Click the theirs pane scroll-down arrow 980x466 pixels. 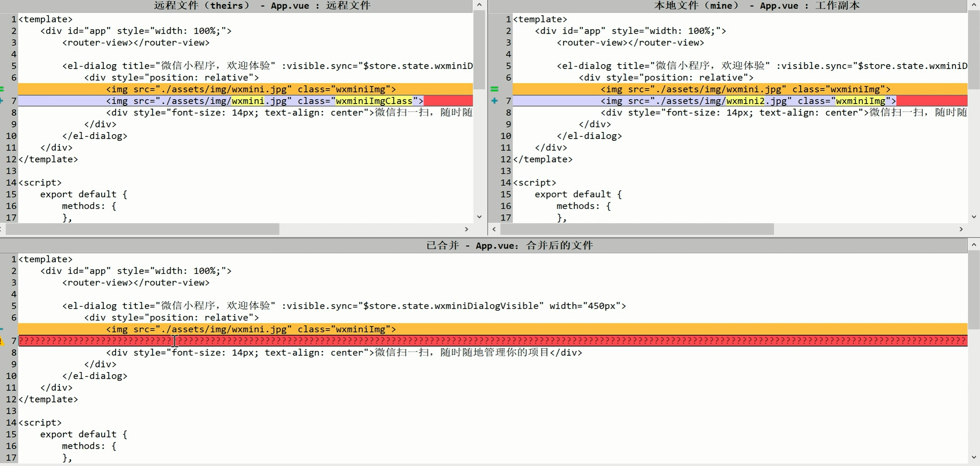pyautogui.click(x=479, y=217)
